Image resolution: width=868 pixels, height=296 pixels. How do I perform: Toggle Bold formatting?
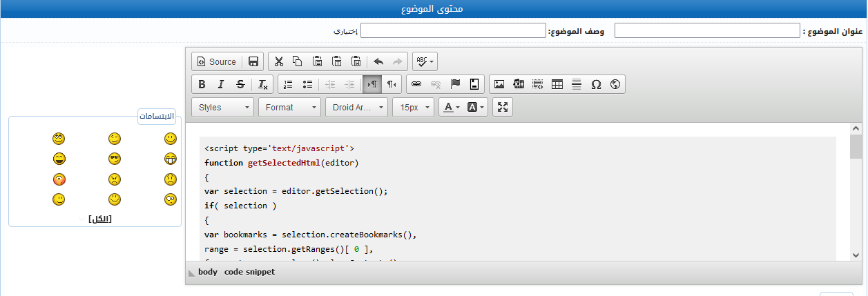[202, 84]
